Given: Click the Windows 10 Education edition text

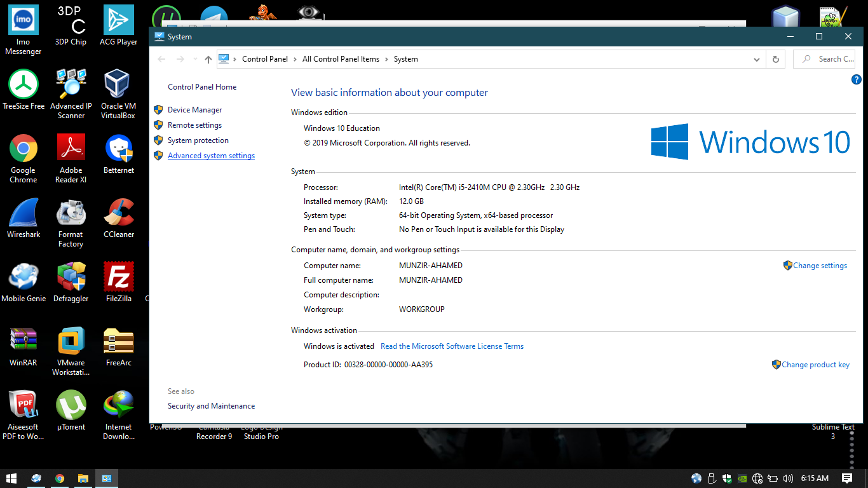Looking at the screenshot, I should click(342, 128).
